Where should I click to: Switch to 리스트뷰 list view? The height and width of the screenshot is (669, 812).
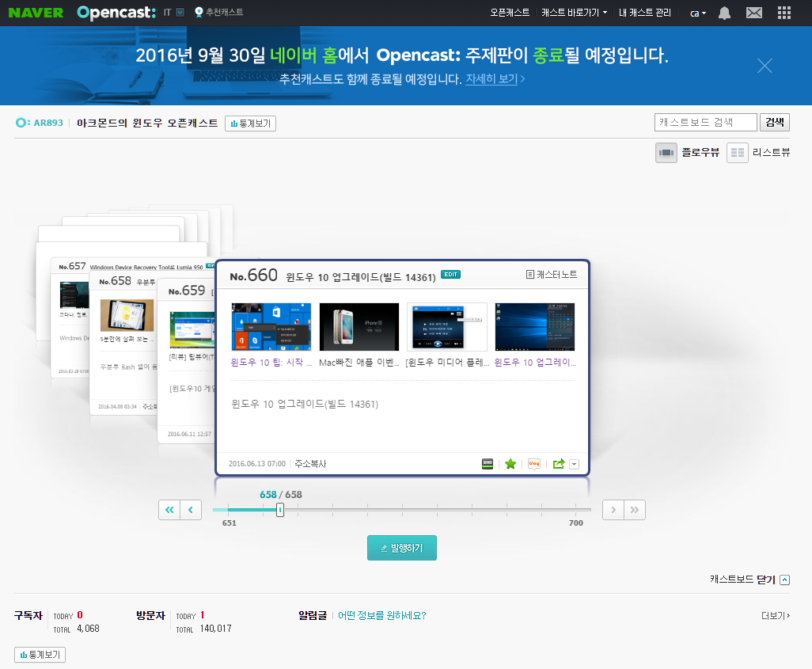tap(759, 152)
